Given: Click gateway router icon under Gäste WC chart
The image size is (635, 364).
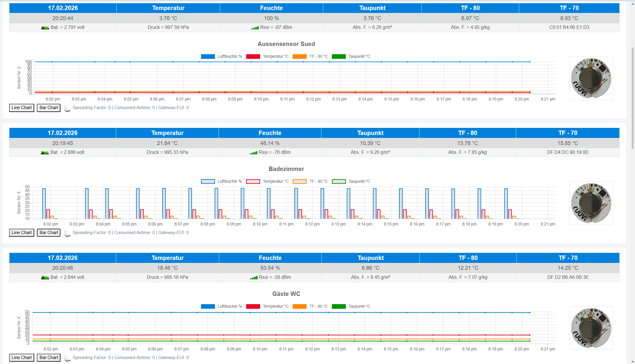Looking at the screenshot, I should [67, 358].
